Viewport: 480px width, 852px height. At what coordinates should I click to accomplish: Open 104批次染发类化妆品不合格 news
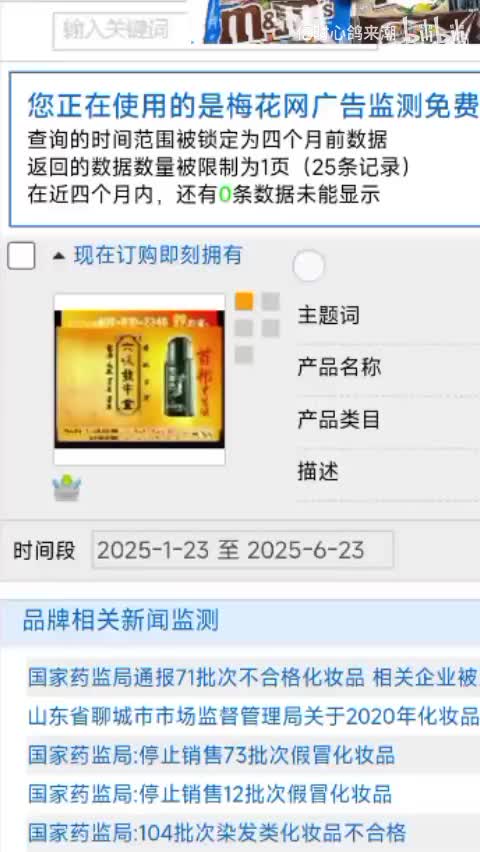[x=217, y=832]
